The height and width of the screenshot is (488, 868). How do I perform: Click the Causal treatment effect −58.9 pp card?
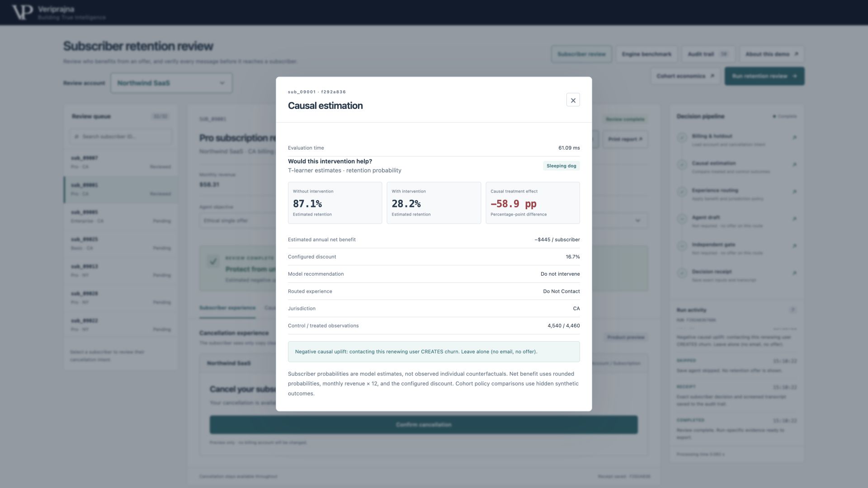click(x=533, y=203)
